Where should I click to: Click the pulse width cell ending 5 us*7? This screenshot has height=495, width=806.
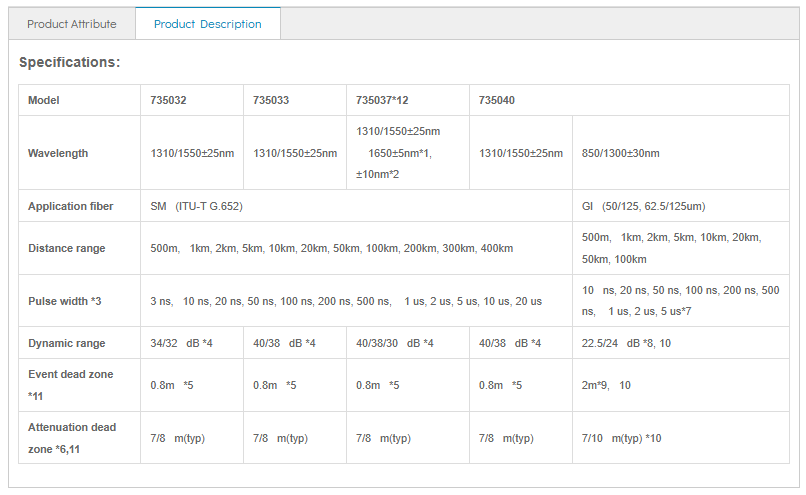(681, 301)
